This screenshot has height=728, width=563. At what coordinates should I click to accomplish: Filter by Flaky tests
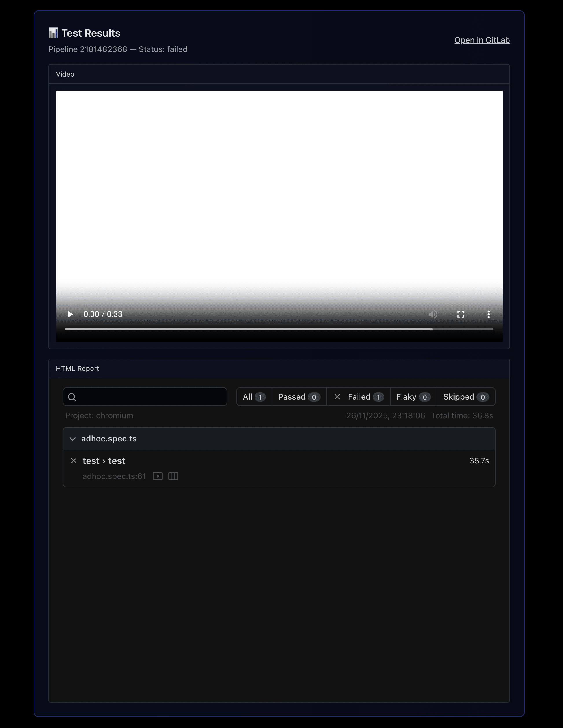(413, 397)
